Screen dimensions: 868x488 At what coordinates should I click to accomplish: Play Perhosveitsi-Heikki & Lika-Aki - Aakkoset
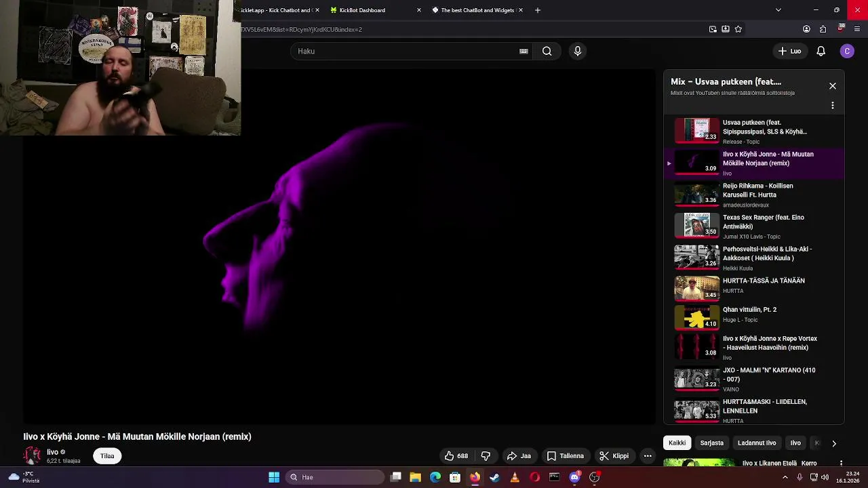coord(754,258)
